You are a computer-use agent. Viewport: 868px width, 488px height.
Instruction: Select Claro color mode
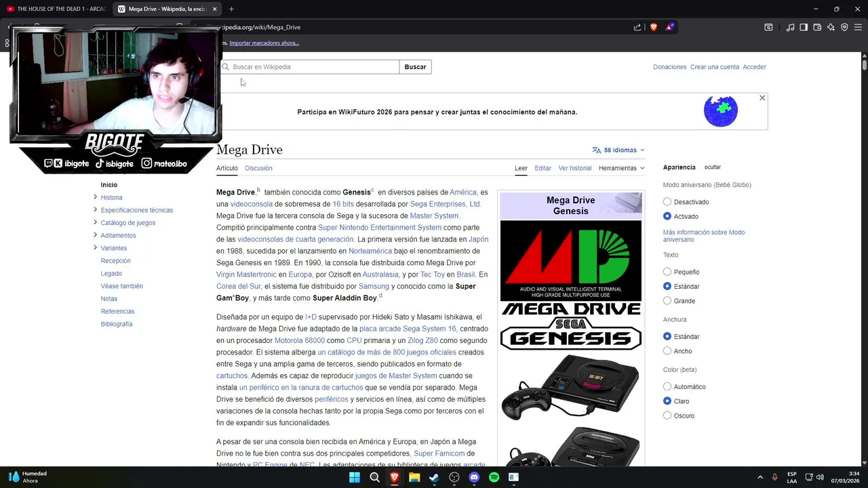(667, 401)
